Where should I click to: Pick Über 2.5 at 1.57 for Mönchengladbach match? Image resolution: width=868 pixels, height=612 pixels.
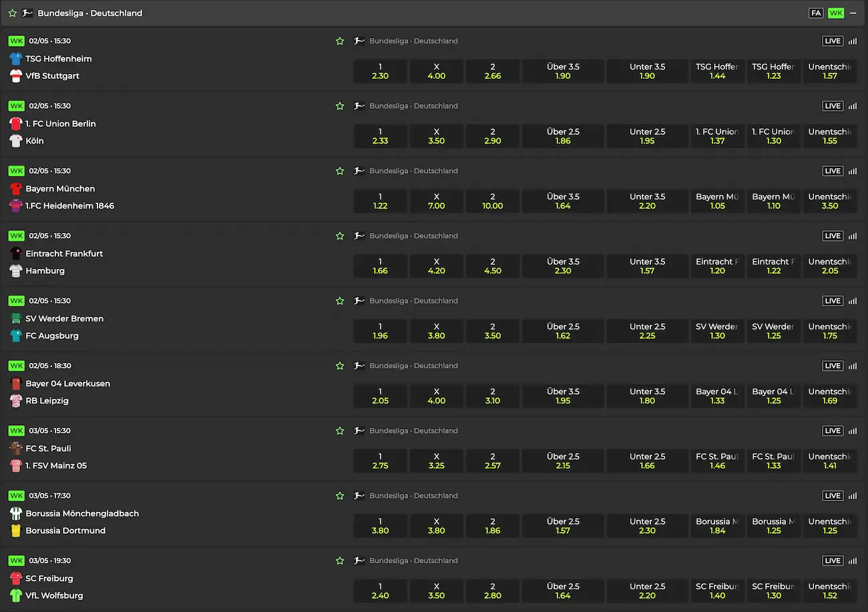[563, 525]
